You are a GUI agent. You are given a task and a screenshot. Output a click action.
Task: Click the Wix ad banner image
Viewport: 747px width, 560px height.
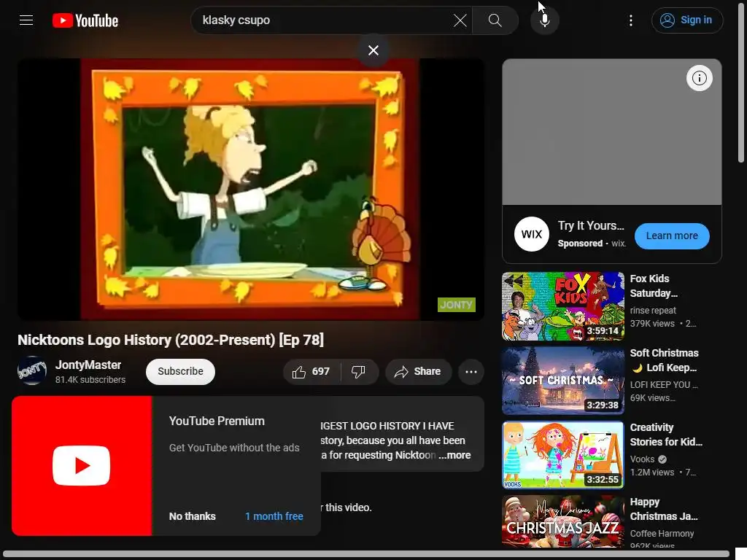pyautogui.click(x=612, y=132)
